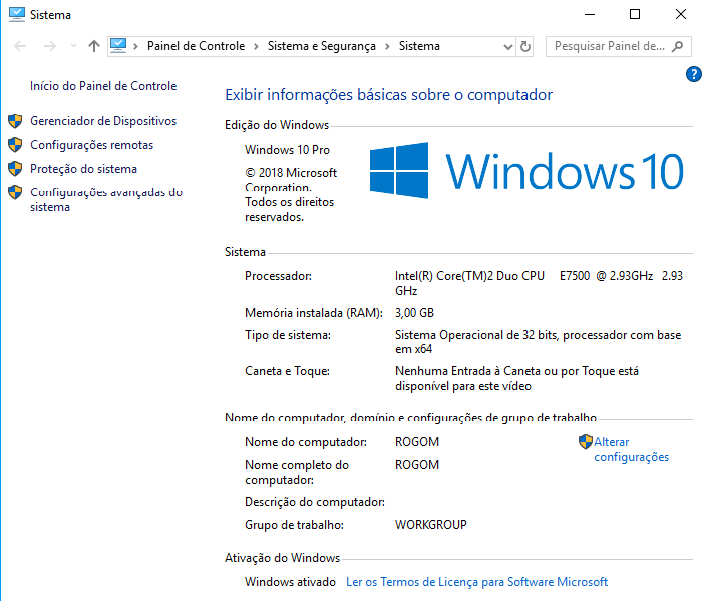The width and height of the screenshot is (703, 601).
Task: Expand chevron before Painel de Controle
Action: pos(135,46)
